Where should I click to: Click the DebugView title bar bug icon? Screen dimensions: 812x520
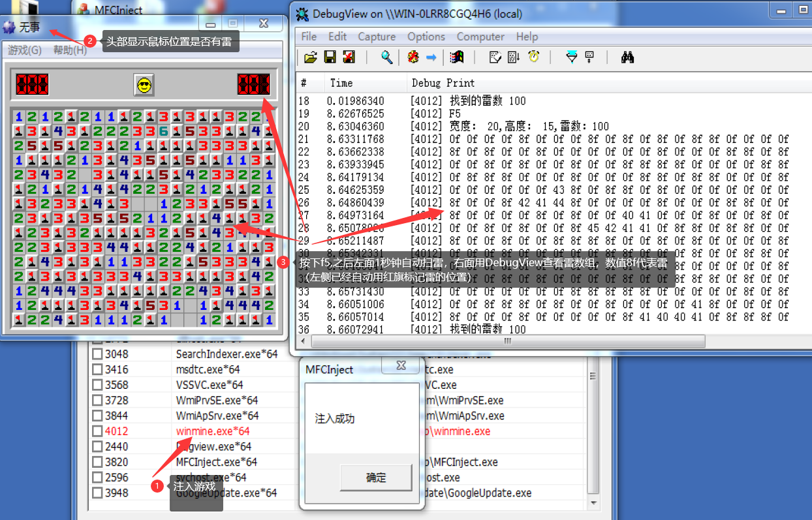[302, 14]
